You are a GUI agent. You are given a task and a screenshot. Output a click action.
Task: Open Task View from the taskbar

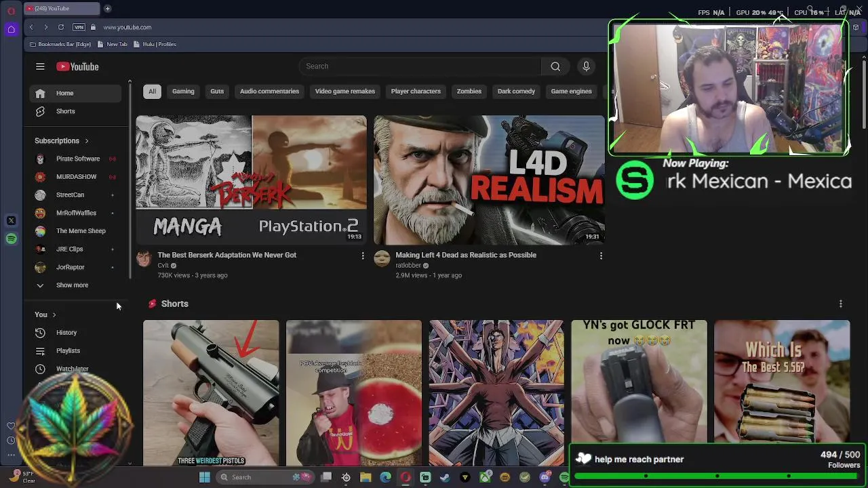[x=326, y=477]
